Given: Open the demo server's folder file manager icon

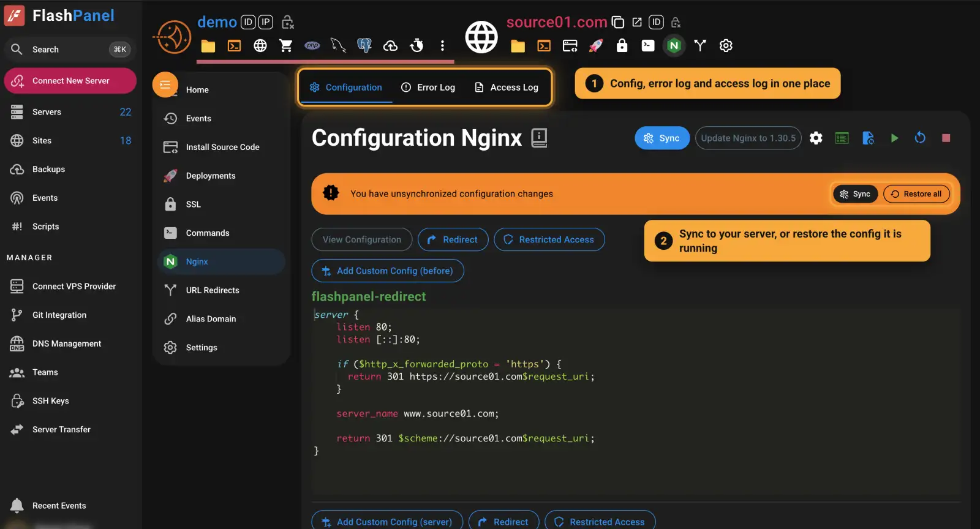Looking at the screenshot, I should click(x=208, y=46).
